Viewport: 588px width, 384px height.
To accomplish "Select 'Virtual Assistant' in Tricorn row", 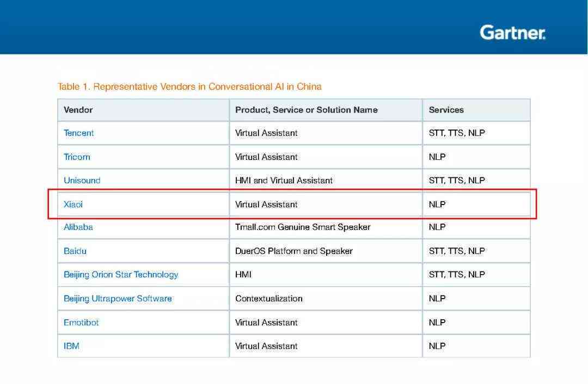I will tap(266, 157).
